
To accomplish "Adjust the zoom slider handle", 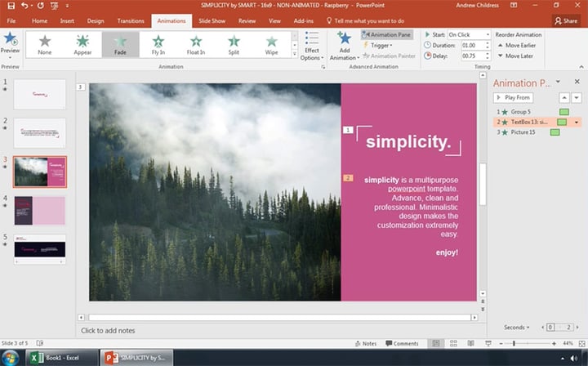I will pyautogui.click(x=514, y=343).
